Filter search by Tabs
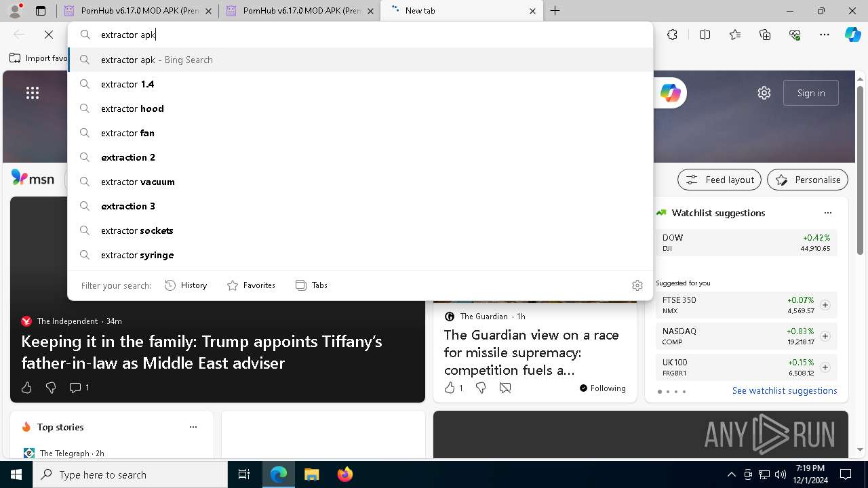Viewport: 868px width, 488px height. point(312,285)
